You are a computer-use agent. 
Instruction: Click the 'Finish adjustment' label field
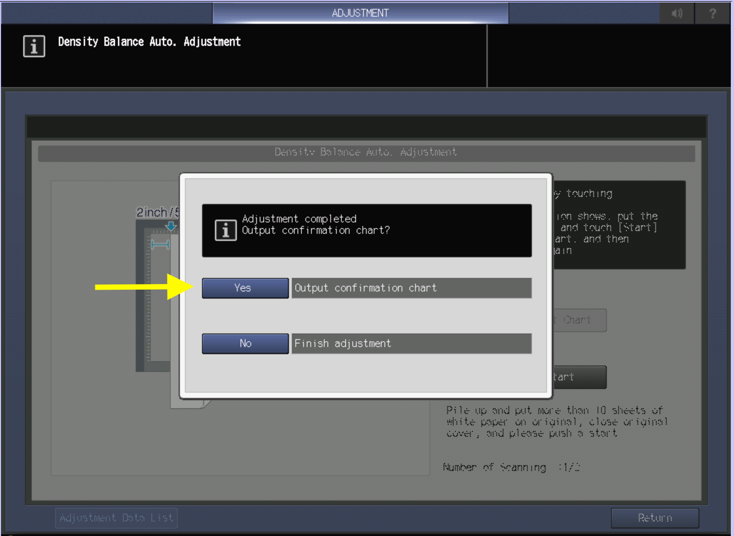pos(411,344)
